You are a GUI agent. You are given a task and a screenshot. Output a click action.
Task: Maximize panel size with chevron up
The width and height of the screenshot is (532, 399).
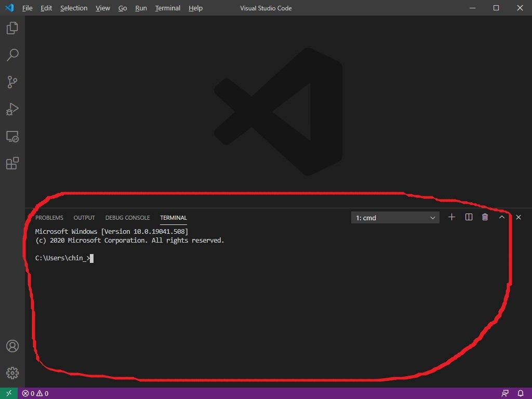coord(502,217)
